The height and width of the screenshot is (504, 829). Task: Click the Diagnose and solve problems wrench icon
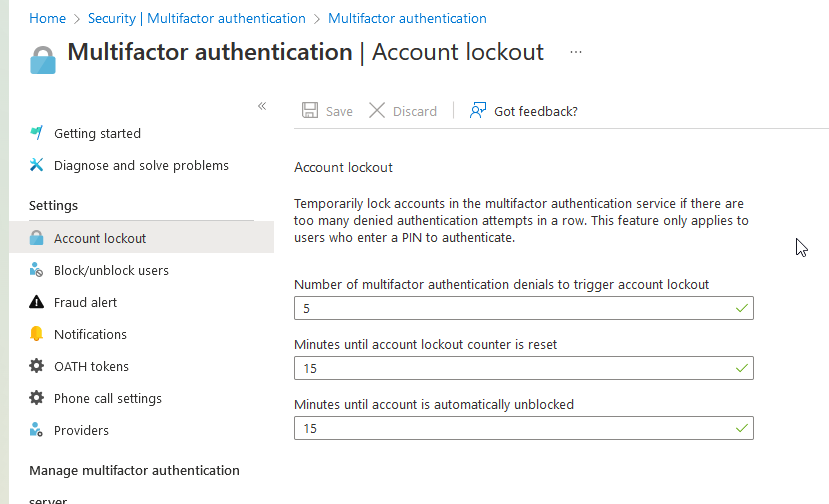pyautogui.click(x=37, y=165)
